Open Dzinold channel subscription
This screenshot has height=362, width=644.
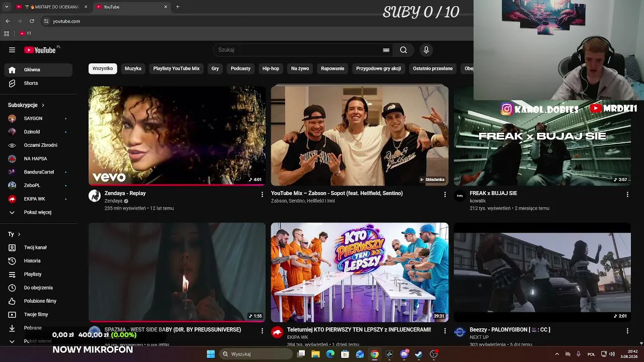tap(38, 132)
